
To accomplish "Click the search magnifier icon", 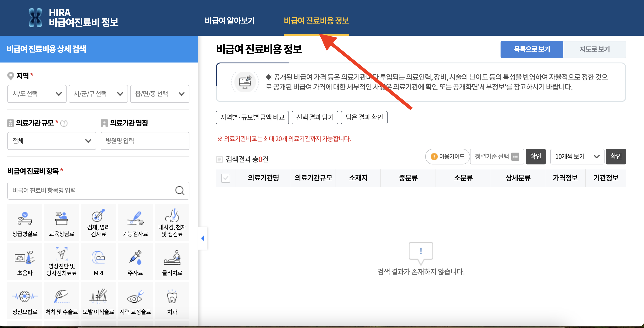I will tap(180, 191).
